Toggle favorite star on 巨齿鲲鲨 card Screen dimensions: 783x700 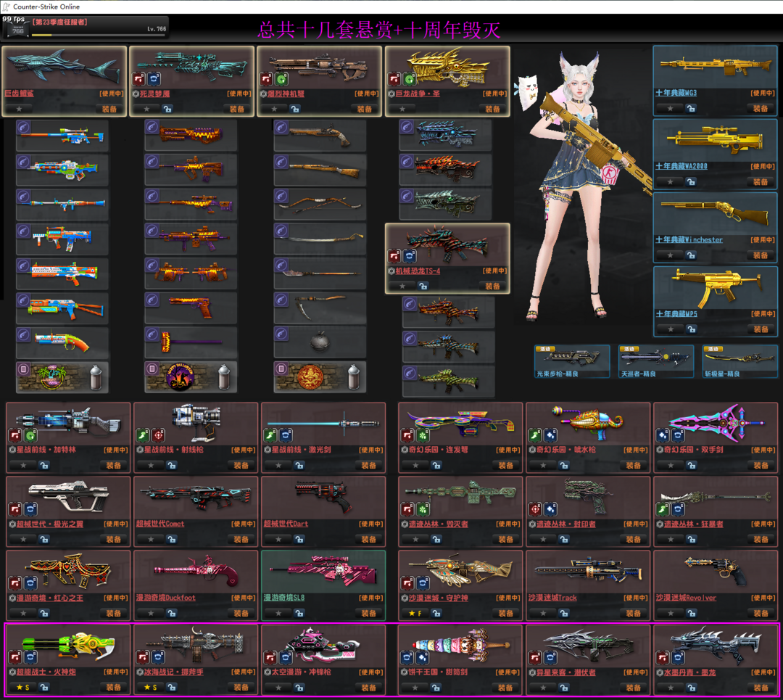click(20, 109)
